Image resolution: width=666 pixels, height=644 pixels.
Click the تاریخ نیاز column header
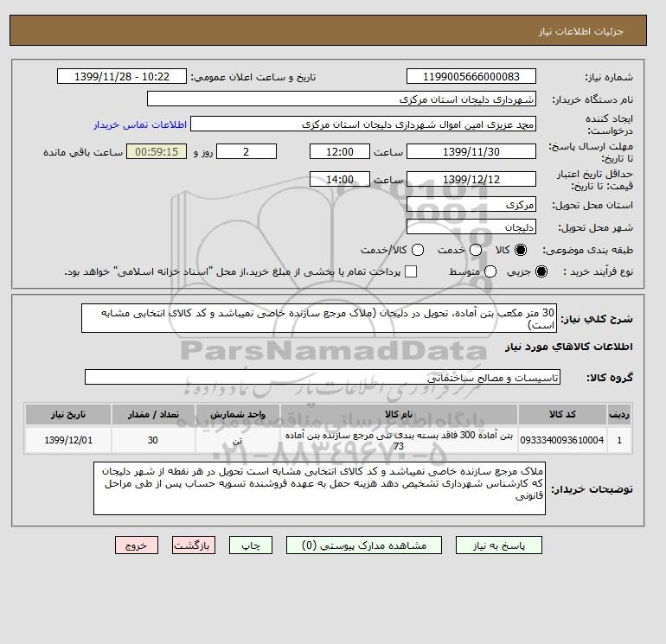[x=68, y=414]
